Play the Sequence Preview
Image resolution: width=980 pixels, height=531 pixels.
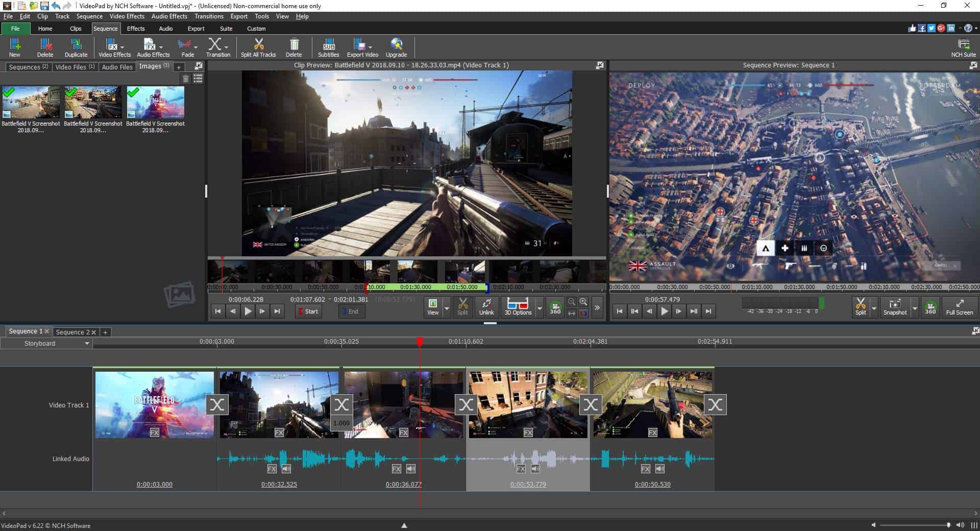click(x=664, y=311)
